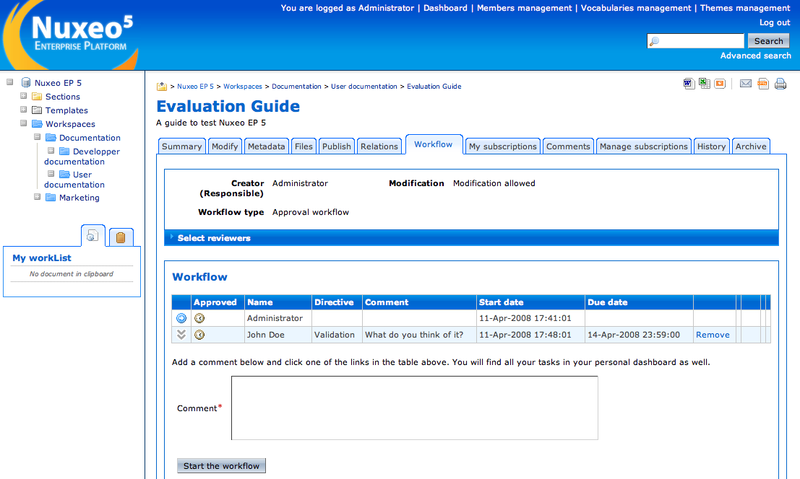Image resolution: width=800 pixels, height=479 pixels.
Task: Click User documentation in the breadcrumb
Action: pyautogui.click(x=364, y=87)
